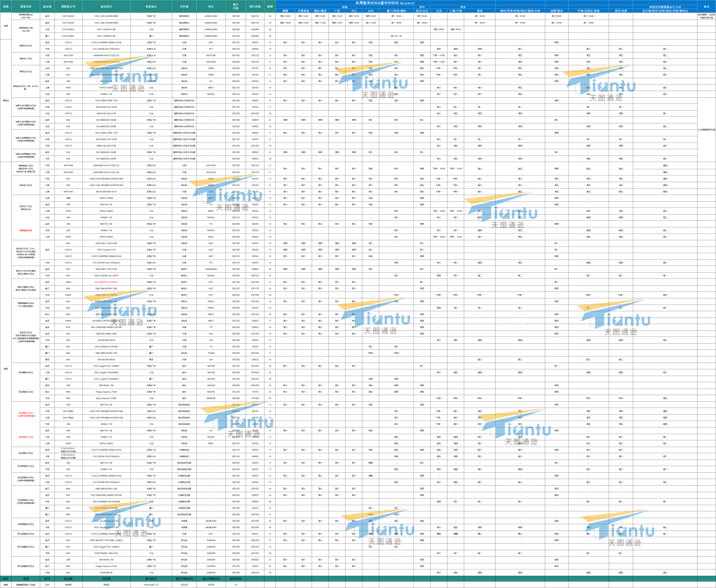Select the 预配船公司 column header

tap(68, 7)
